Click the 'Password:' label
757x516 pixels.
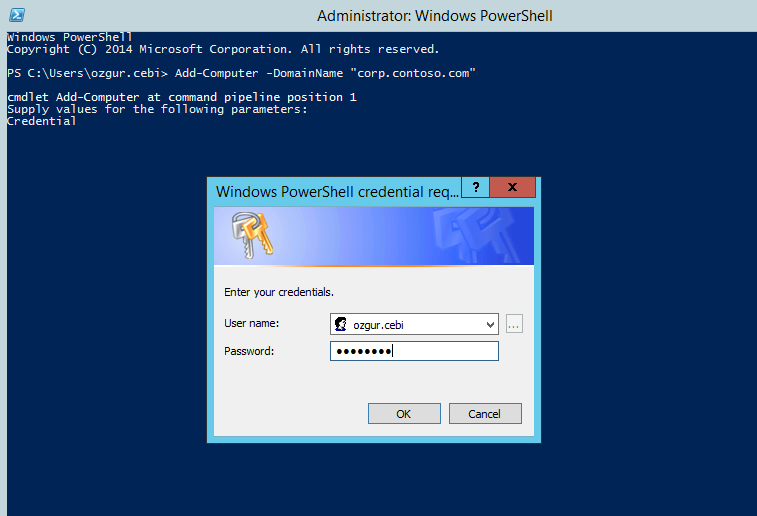click(x=249, y=351)
